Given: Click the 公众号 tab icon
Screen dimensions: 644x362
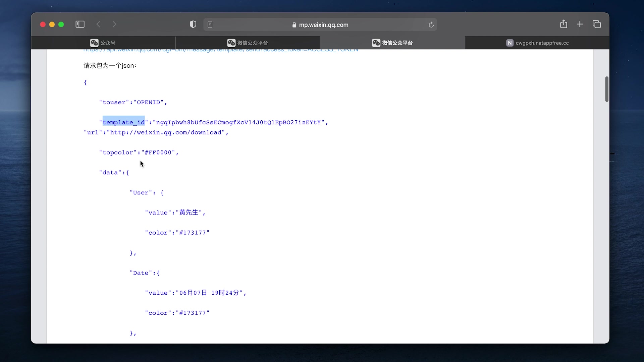Looking at the screenshot, I should (x=94, y=43).
